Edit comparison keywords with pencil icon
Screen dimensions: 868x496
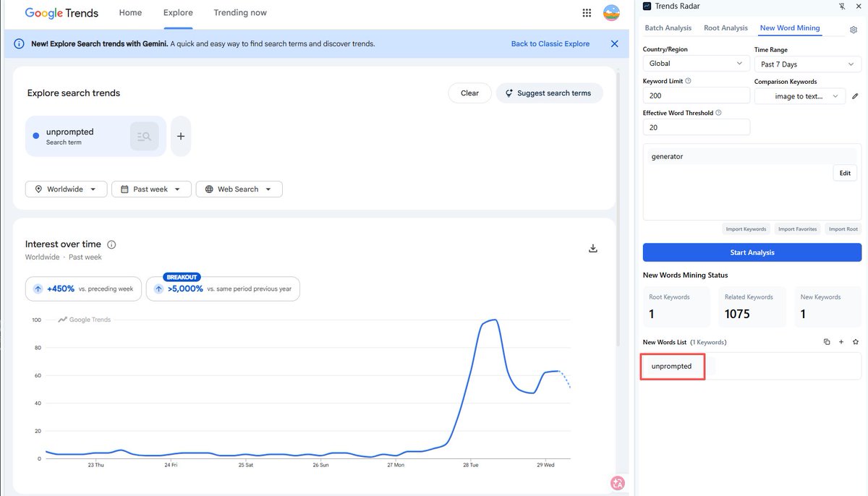(855, 96)
